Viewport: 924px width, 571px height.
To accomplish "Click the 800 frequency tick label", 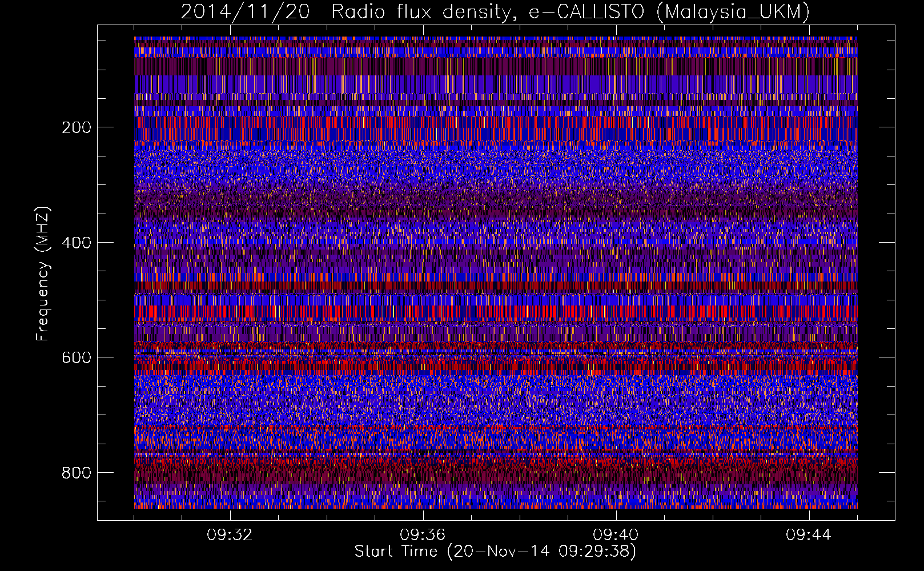I will coord(76,473).
